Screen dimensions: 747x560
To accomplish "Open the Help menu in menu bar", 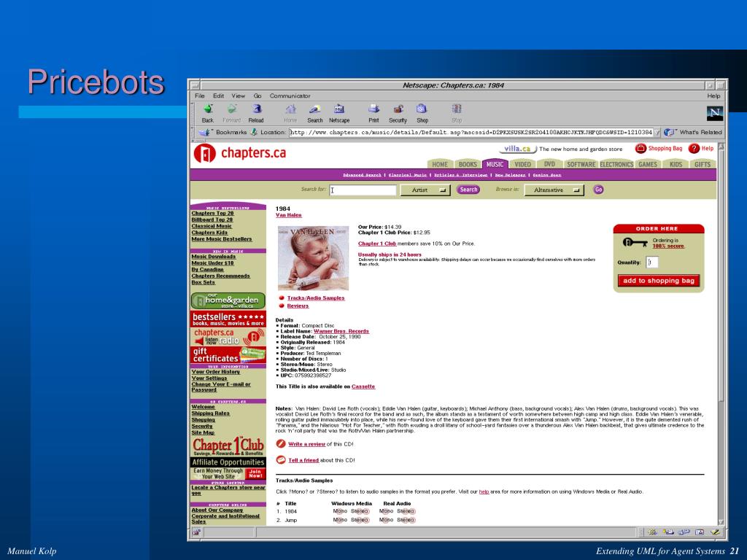I will click(713, 96).
